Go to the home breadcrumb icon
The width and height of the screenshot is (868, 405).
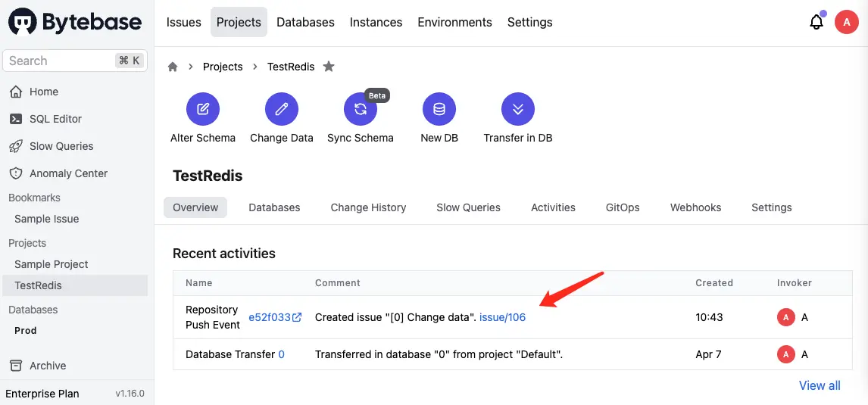pyautogui.click(x=173, y=67)
